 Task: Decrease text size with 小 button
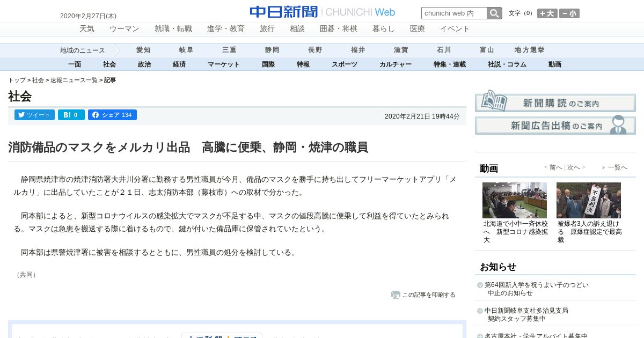[x=569, y=13]
